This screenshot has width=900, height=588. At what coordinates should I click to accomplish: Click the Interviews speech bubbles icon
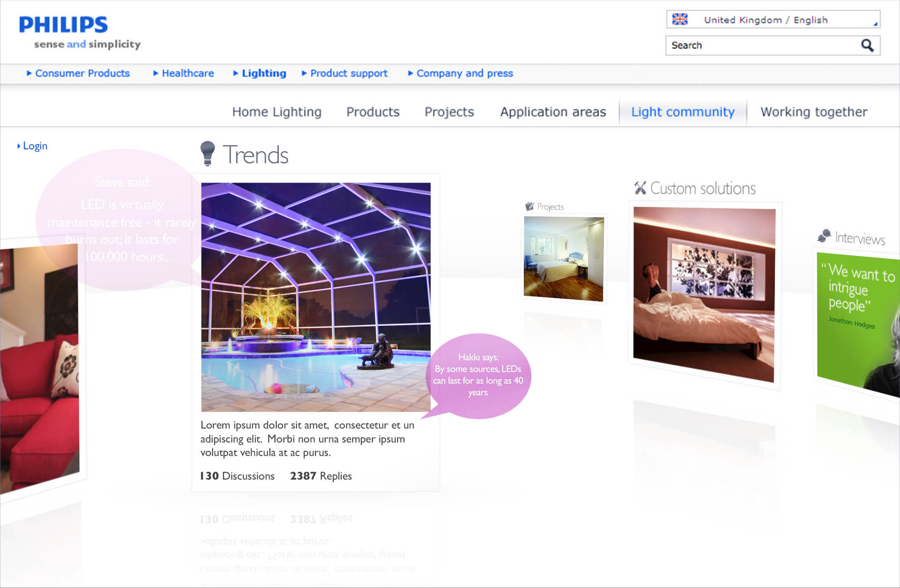coord(824,236)
